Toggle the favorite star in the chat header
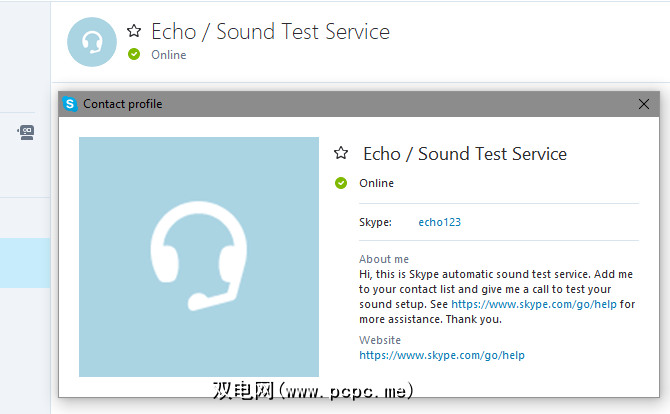Image resolution: width=670 pixels, height=414 pixels. (x=135, y=31)
